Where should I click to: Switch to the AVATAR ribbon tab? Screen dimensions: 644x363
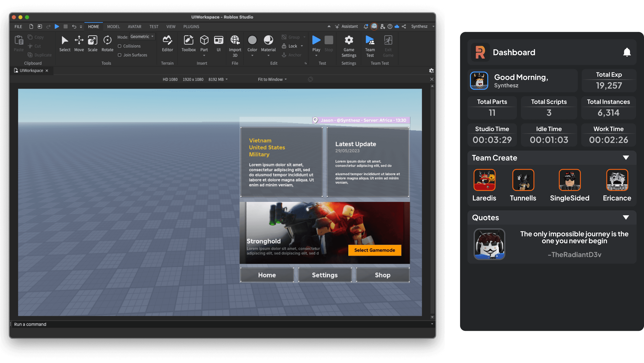133,26
